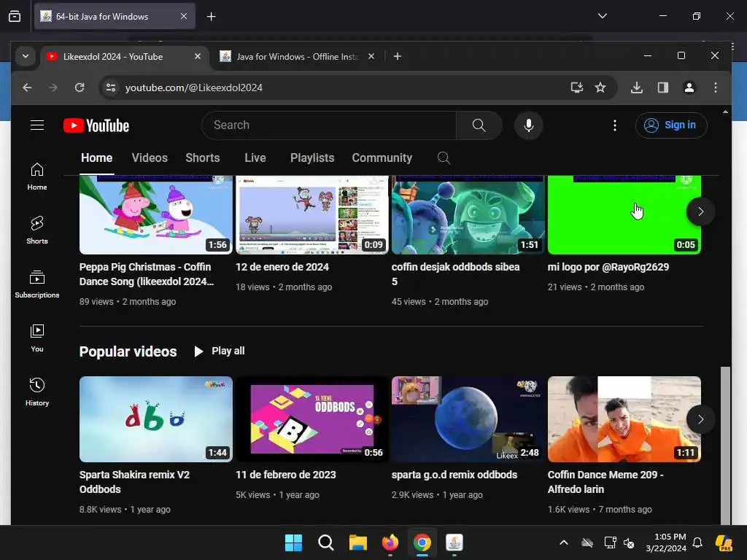Expand system tray hidden icons
This screenshot has height=560, width=747.
pyautogui.click(x=564, y=542)
